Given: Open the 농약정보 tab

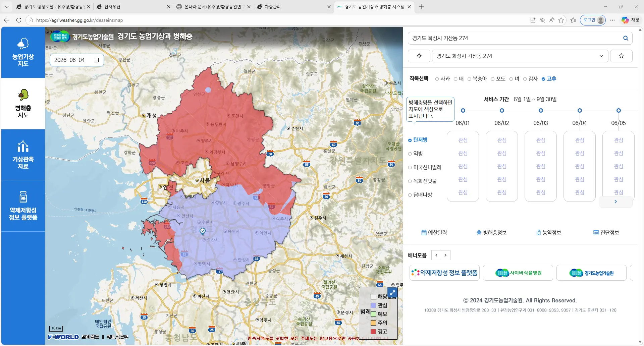Looking at the screenshot, I should click(549, 232).
